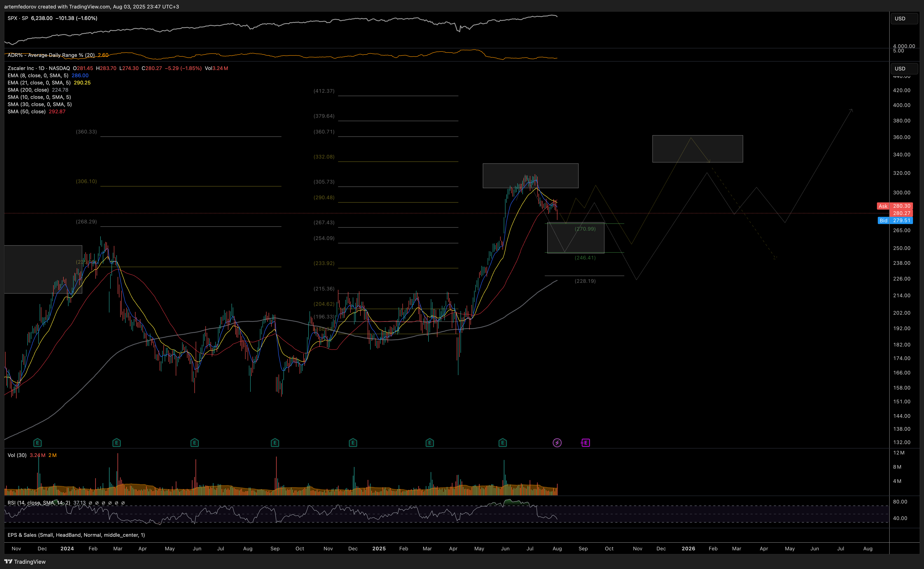Image resolution: width=924 pixels, height=569 pixels.
Task: Select the EMA (21, close) indicator legend
Action: point(39,82)
